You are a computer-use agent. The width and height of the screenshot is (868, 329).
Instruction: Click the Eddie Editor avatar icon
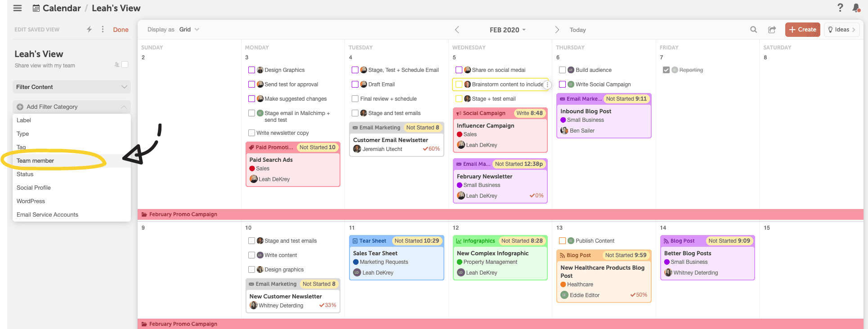click(564, 295)
